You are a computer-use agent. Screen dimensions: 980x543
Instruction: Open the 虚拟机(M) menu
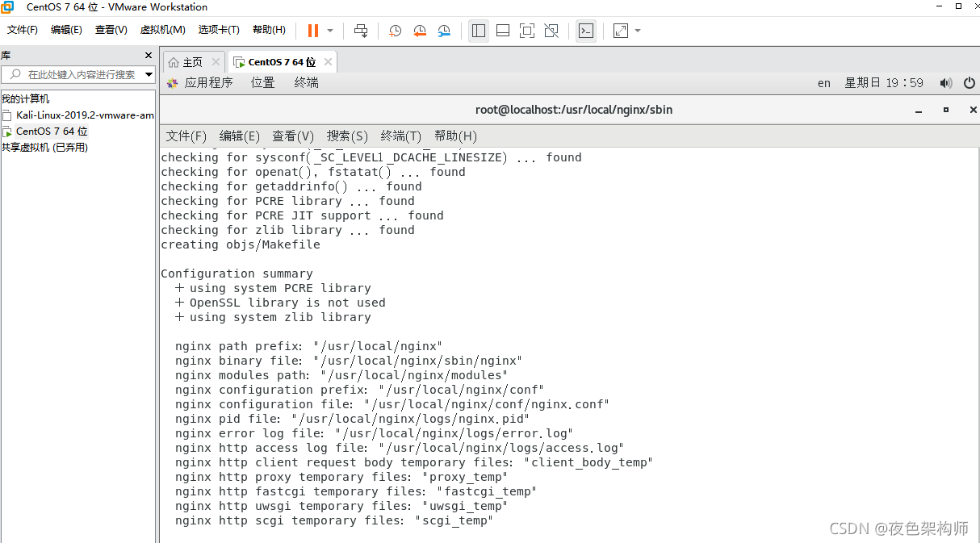(163, 30)
